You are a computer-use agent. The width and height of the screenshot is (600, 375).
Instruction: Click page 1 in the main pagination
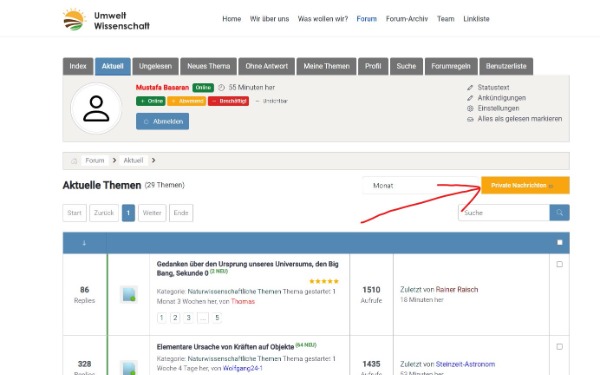tap(128, 213)
